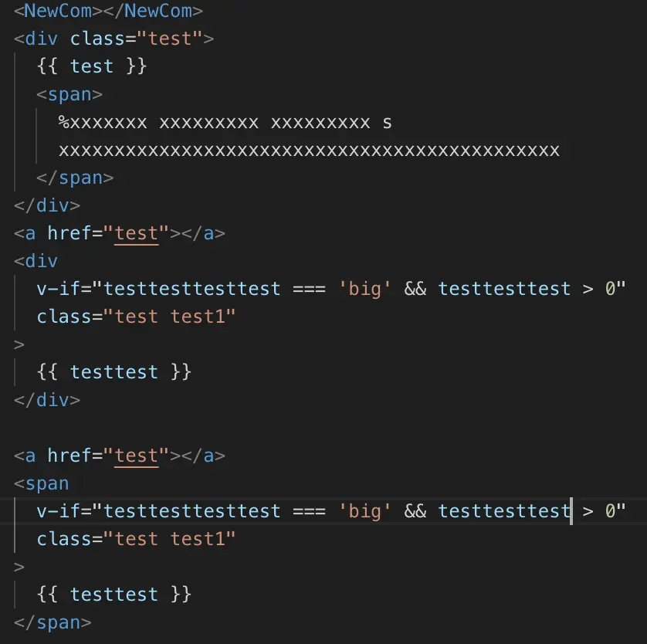
Task: Click the opening span tag inside div
Action: 69,95
